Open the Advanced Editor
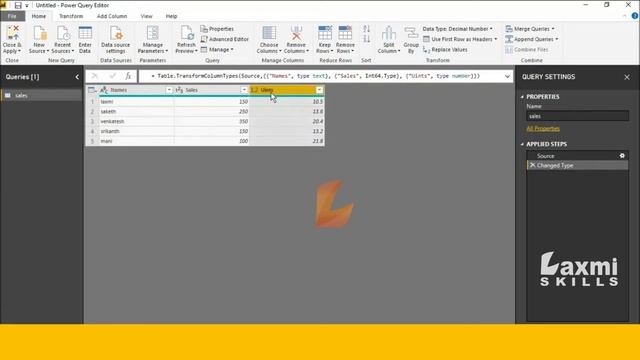This screenshot has height=360, width=640. tap(224, 39)
